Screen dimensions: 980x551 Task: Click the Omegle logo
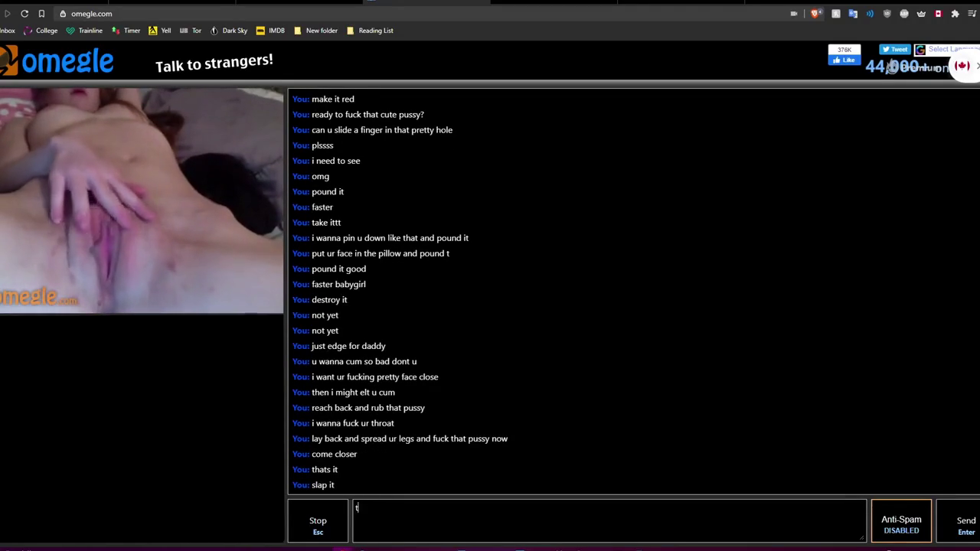[57, 61]
